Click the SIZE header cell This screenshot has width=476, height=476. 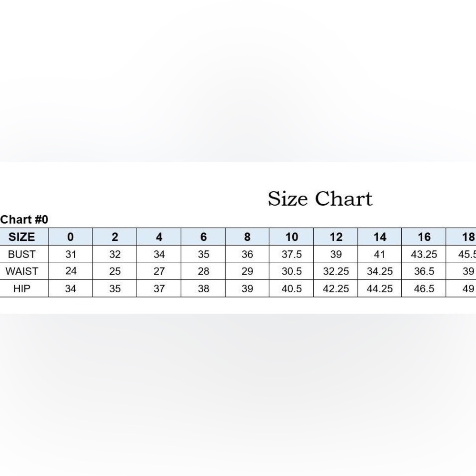coord(22,237)
